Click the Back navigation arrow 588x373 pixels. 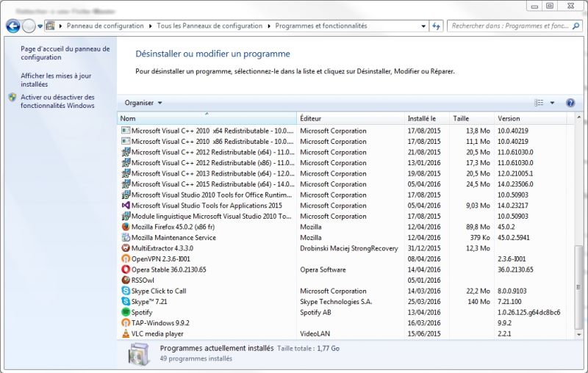pyautogui.click(x=13, y=26)
